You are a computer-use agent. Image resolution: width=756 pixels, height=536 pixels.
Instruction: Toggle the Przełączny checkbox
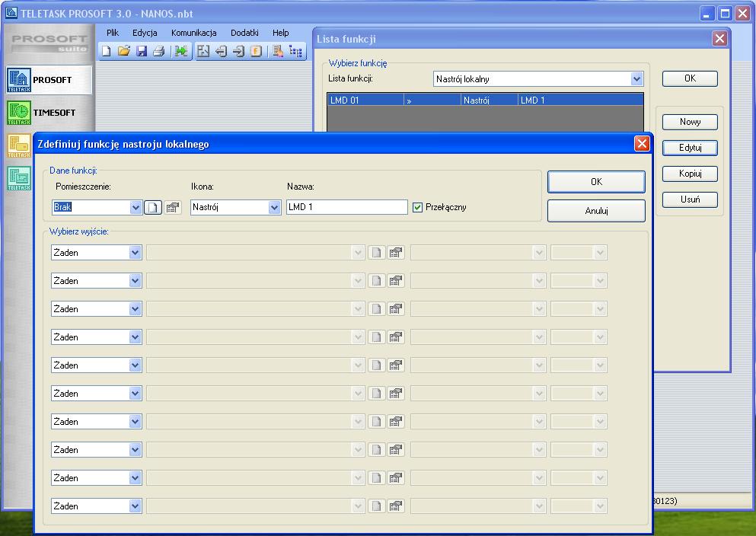[417, 207]
